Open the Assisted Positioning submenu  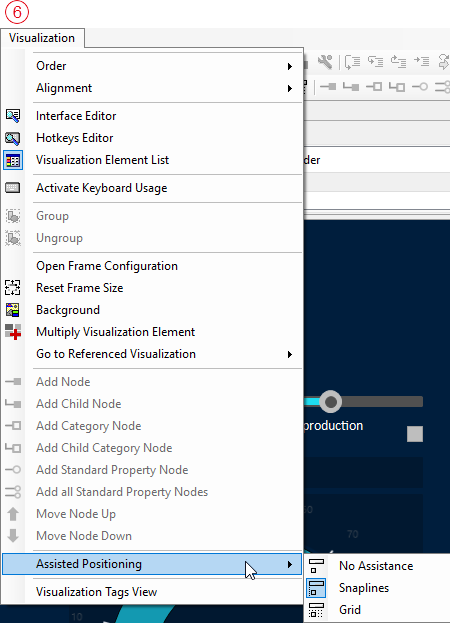tap(152, 564)
